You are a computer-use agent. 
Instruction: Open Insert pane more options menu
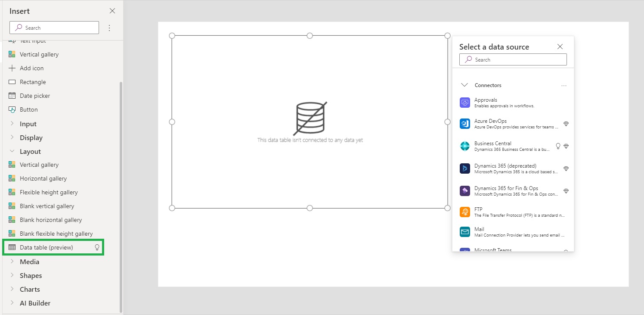click(x=109, y=28)
